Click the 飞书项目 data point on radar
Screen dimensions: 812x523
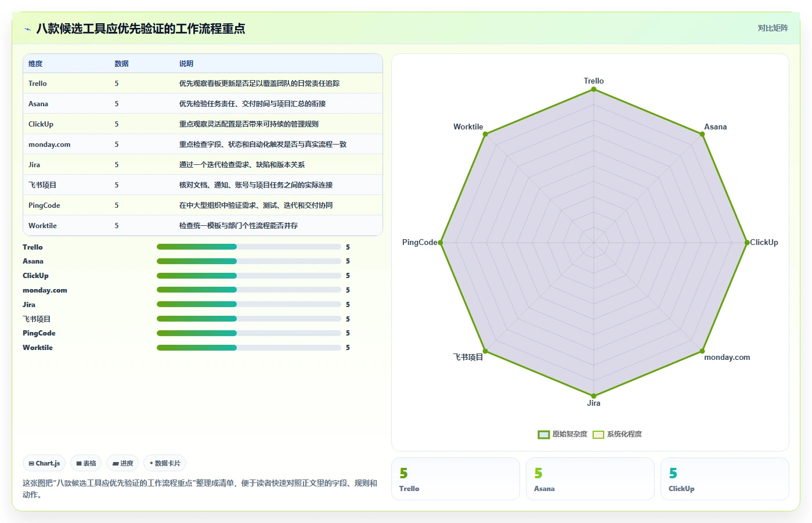click(485, 351)
